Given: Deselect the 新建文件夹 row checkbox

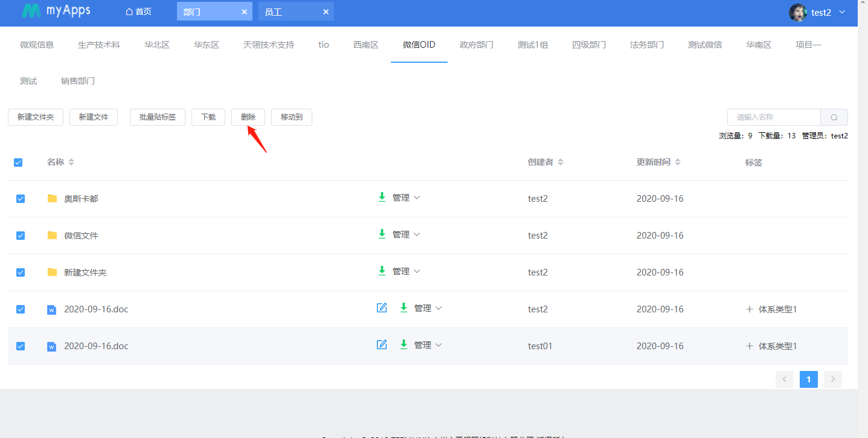Looking at the screenshot, I should coord(21,272).
